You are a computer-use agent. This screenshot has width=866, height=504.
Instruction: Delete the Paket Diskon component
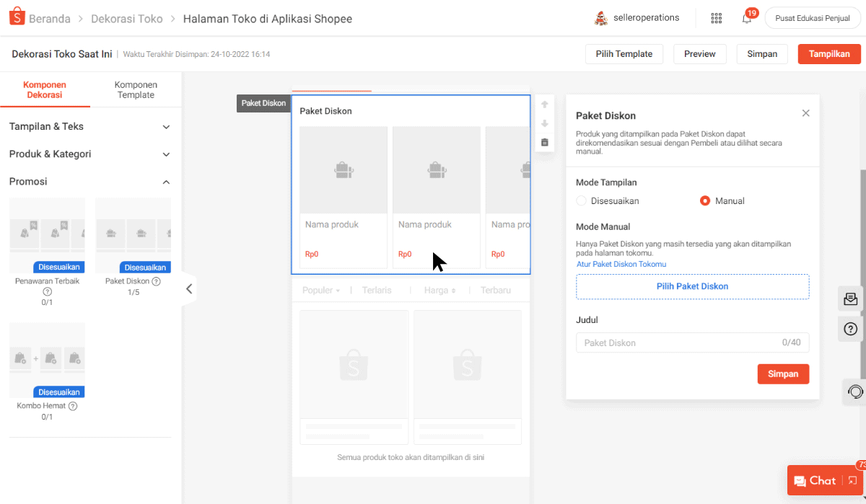(x=545, y=143)
